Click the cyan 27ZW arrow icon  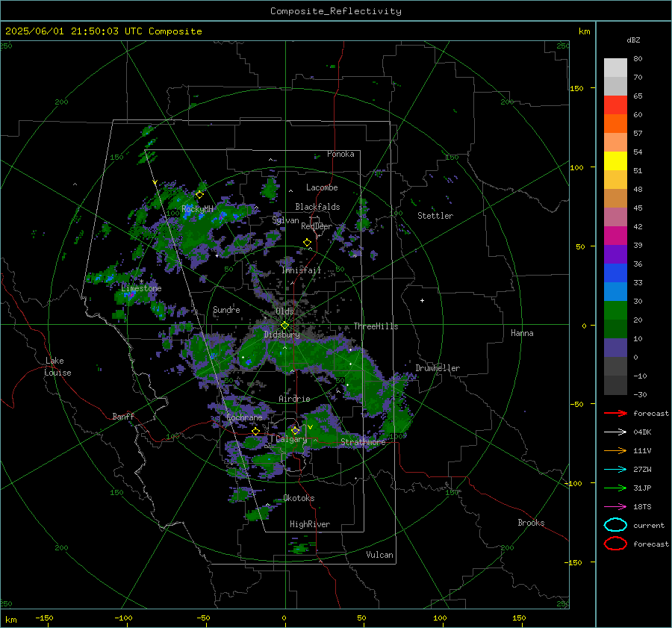(x=615, y=470)
